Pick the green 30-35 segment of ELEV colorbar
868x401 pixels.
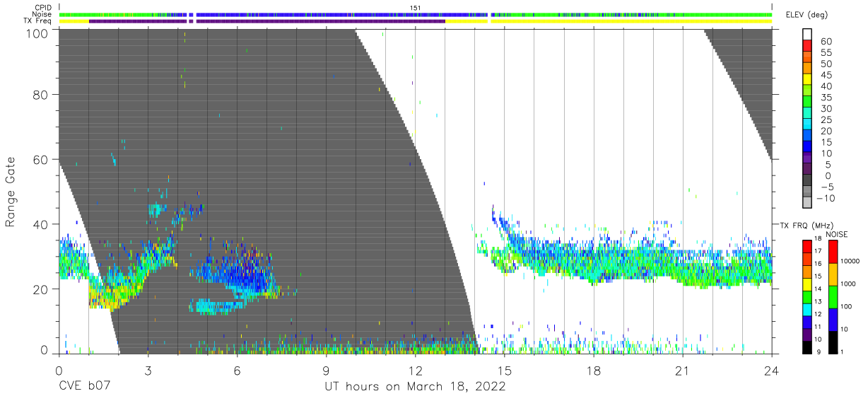809,101
